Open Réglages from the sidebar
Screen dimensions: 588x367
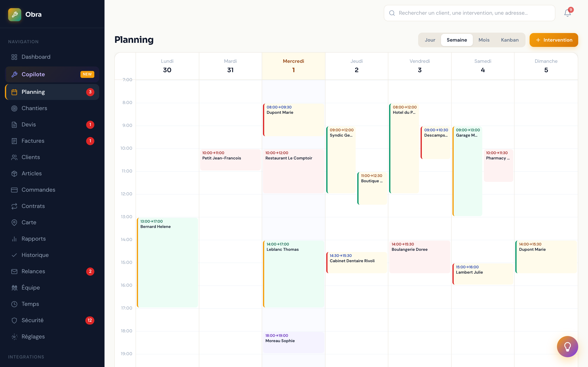[x=14, y=337]
